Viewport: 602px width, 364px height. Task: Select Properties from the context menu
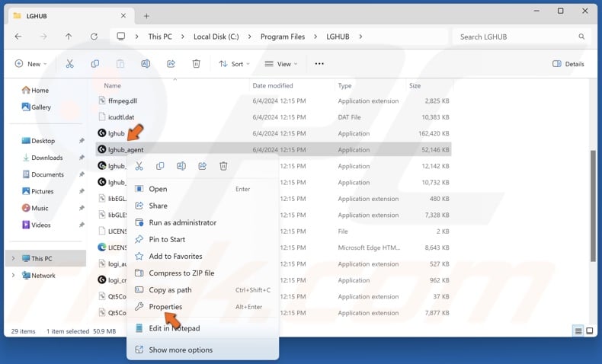click(x=165, y=307)
